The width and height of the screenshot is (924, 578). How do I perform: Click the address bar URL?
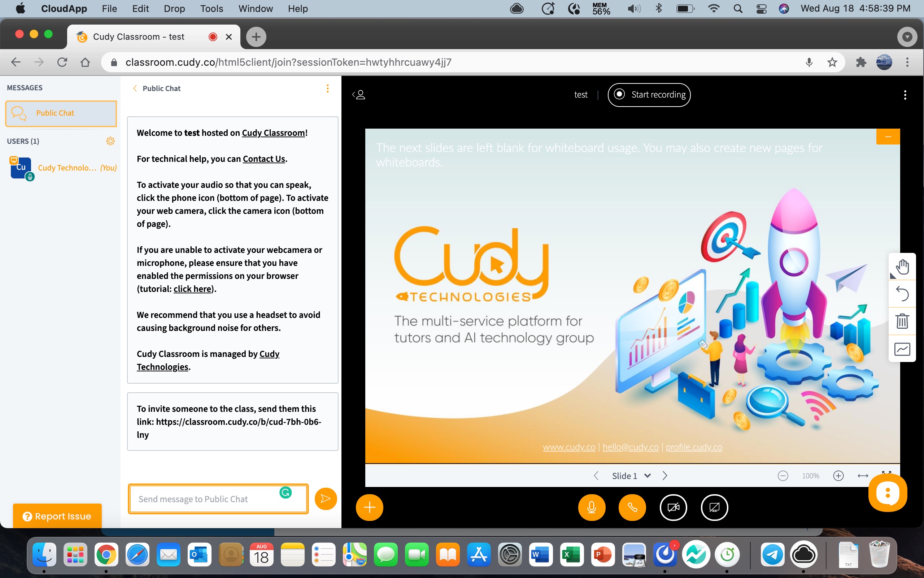click(x=288, y=62)
